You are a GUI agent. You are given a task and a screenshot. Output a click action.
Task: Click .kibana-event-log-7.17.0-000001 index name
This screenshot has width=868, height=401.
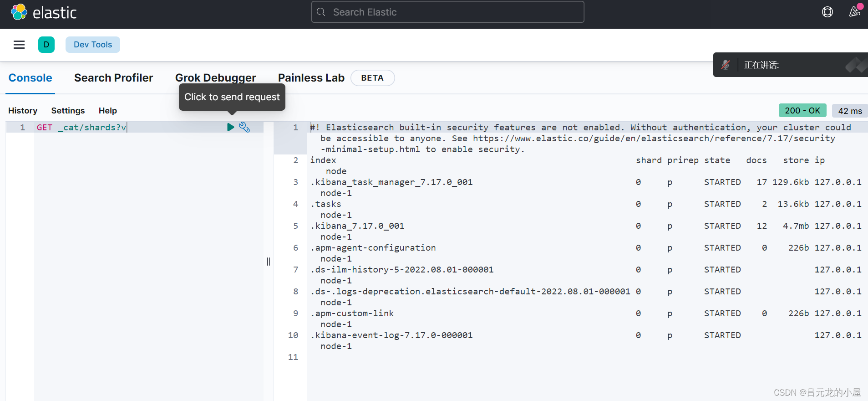pos(391,335)
